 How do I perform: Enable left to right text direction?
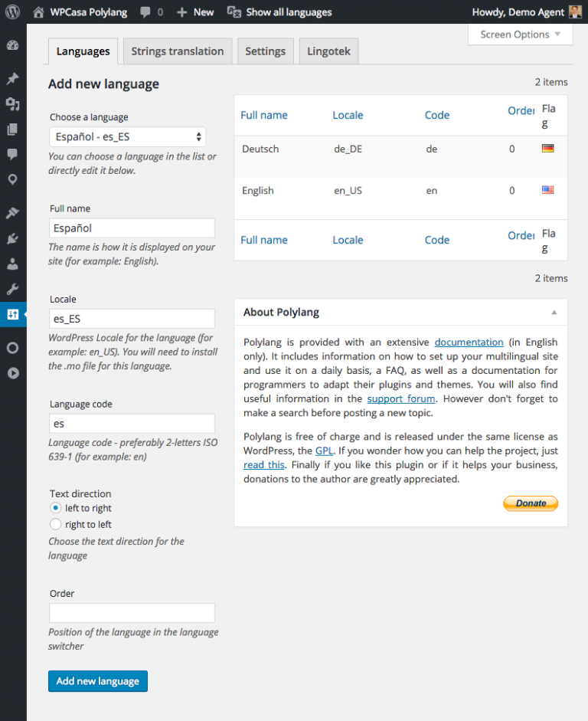55,507
